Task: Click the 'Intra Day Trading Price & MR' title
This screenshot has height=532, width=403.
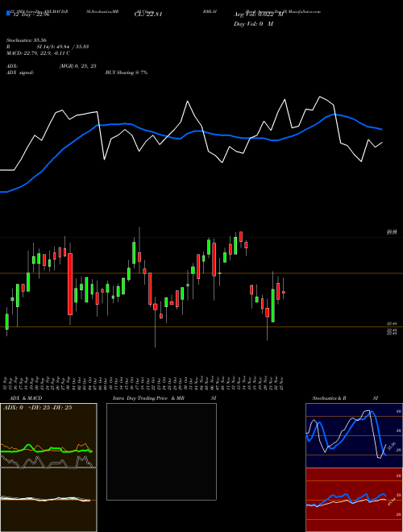Action: (148, 398)
